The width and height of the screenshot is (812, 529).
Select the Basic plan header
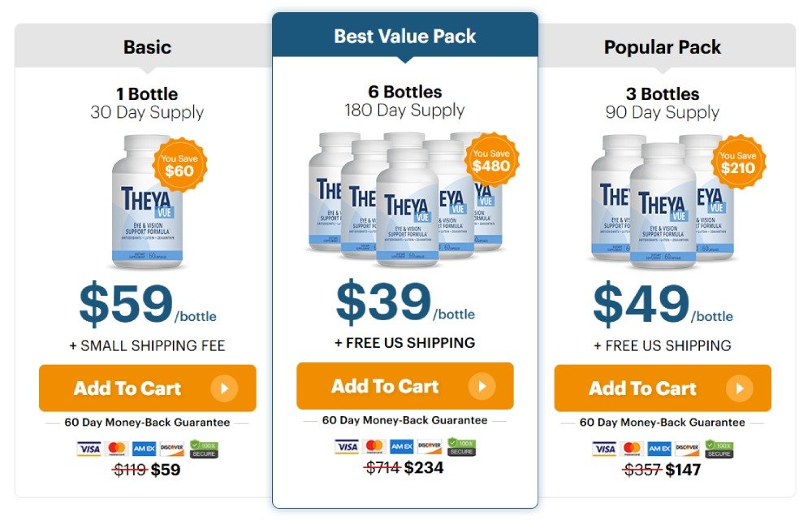147,46
